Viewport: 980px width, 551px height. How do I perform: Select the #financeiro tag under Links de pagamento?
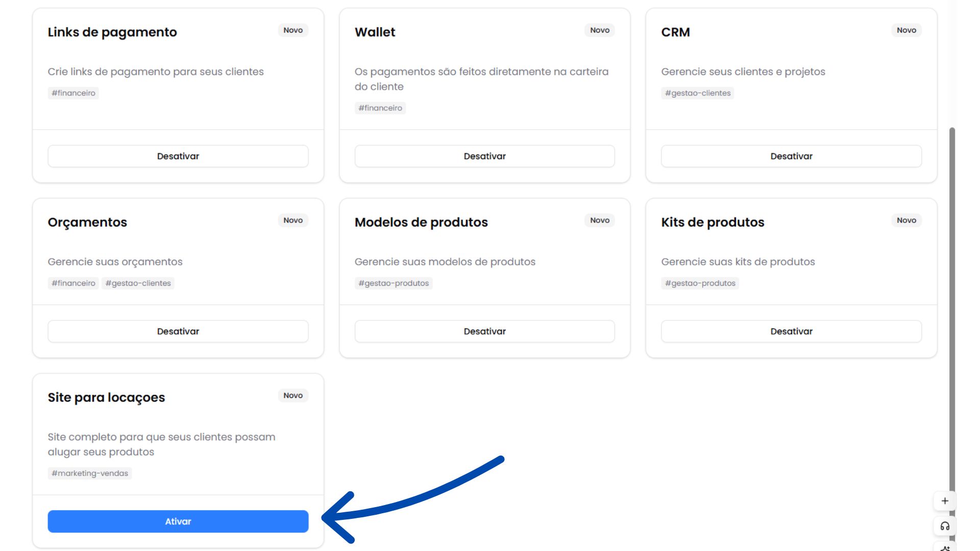(73, 93)
